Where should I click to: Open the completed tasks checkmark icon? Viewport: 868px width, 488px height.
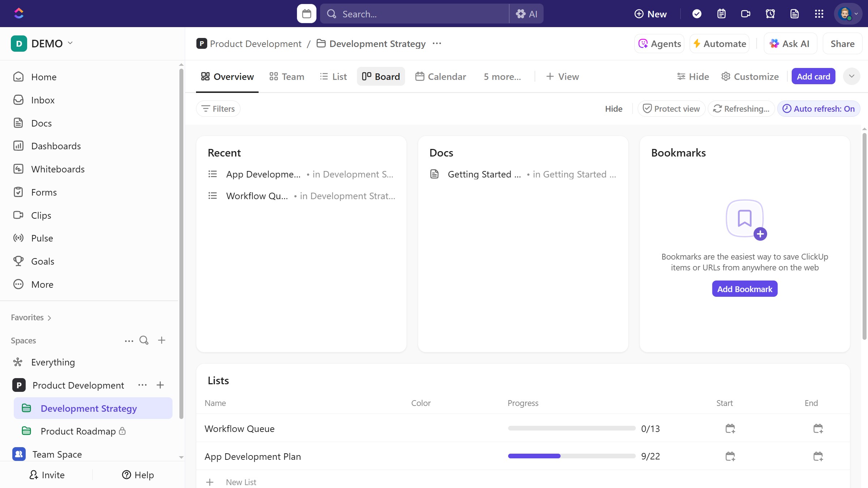697,14
